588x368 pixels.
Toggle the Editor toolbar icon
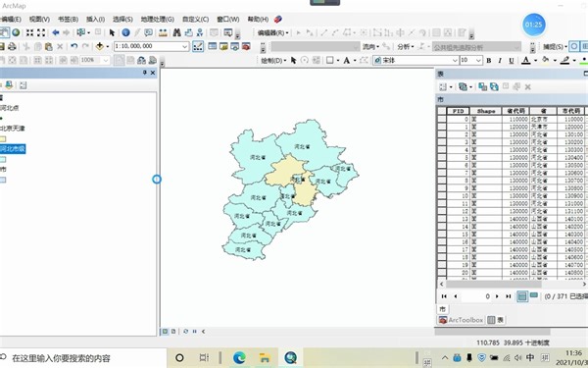tap(198, 46)
